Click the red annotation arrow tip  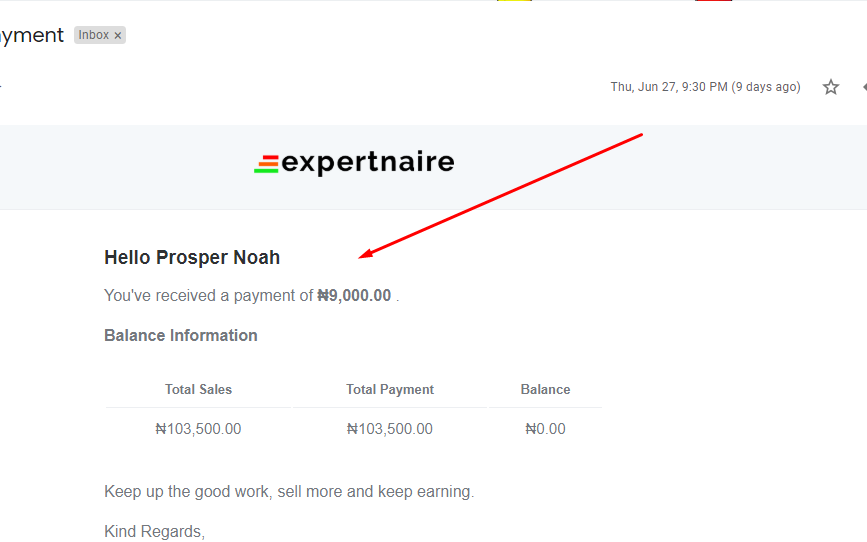tap(361, 257)
